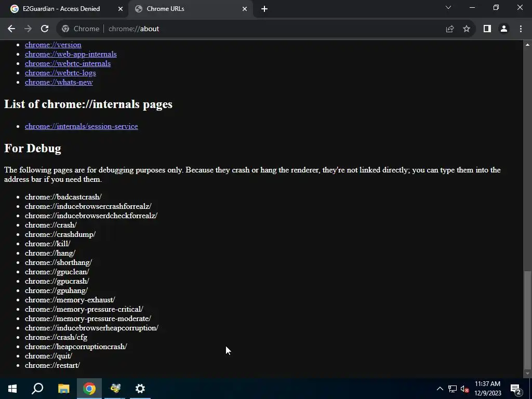Click the text chrome://quit/
The width and height of the screenshot is (532, 399).
pyautogui.click(x=48, y=356)
